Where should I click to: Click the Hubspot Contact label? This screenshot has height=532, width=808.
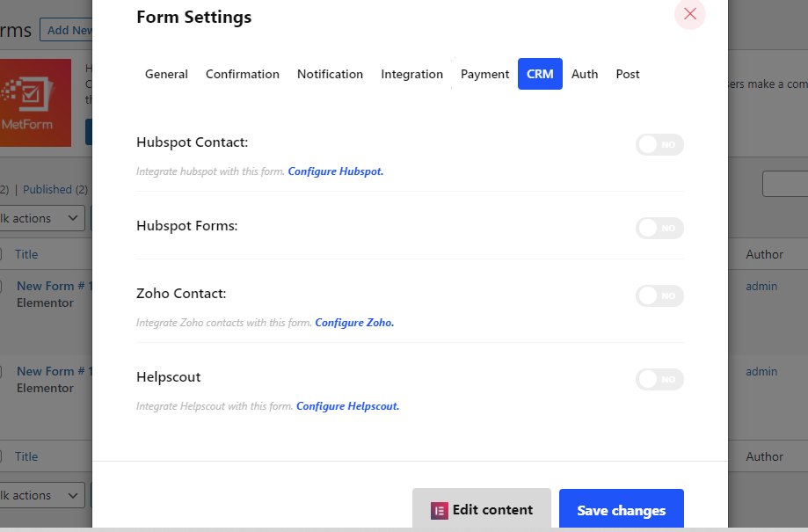pos(193,142)
